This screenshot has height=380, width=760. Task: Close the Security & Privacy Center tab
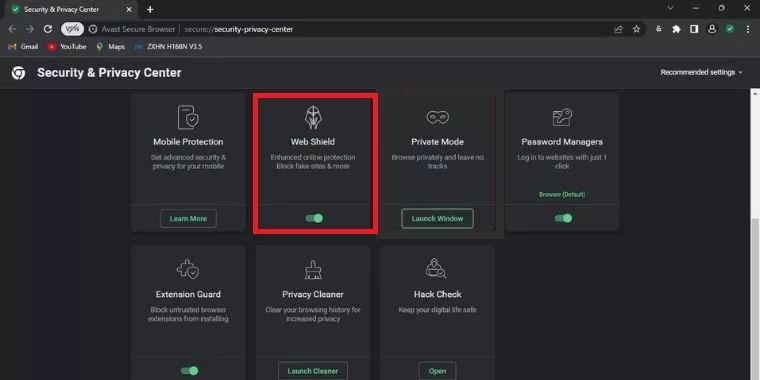point(129,9)
